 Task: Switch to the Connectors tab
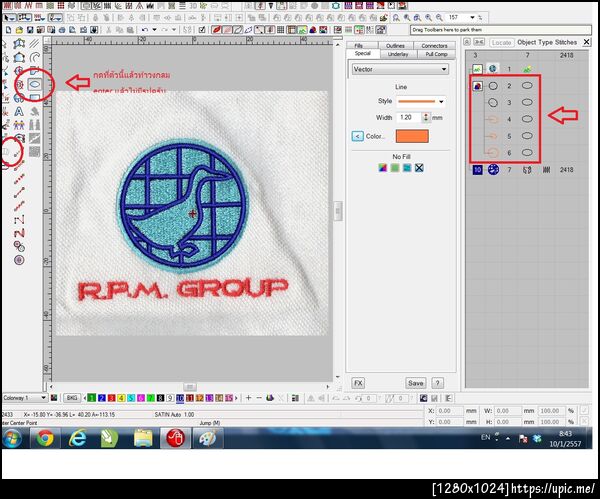point(434,46)
